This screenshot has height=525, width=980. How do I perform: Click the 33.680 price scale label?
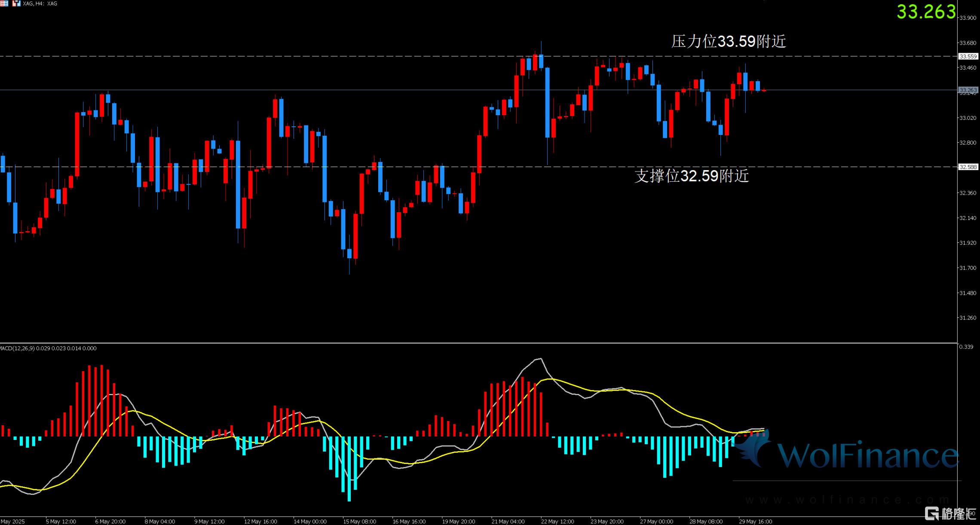968,43
